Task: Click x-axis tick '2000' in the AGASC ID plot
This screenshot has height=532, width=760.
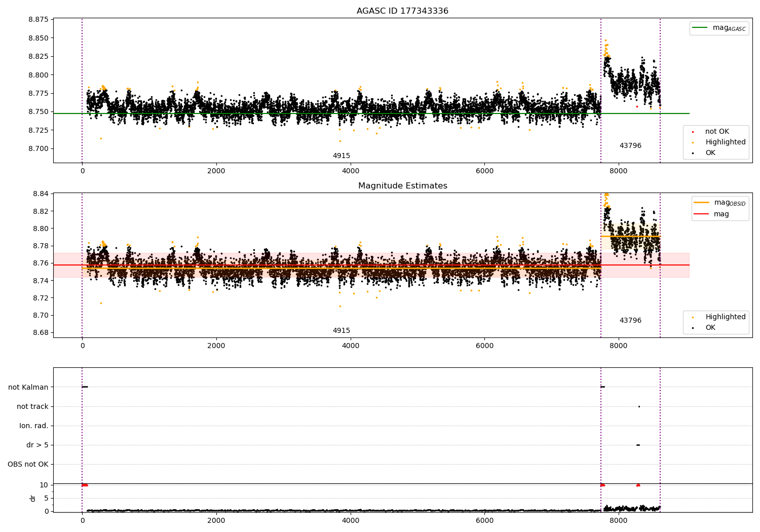Action: coord(216,171)
